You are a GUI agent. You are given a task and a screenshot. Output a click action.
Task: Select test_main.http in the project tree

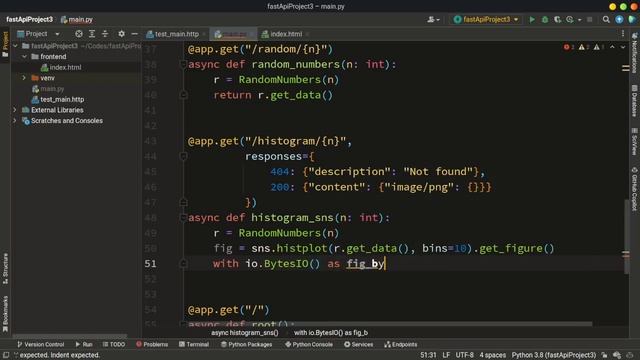coord(58,99)
